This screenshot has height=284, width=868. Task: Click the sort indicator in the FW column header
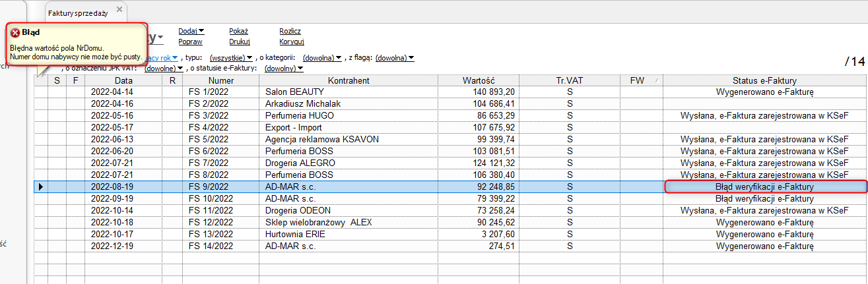point(656,81)
